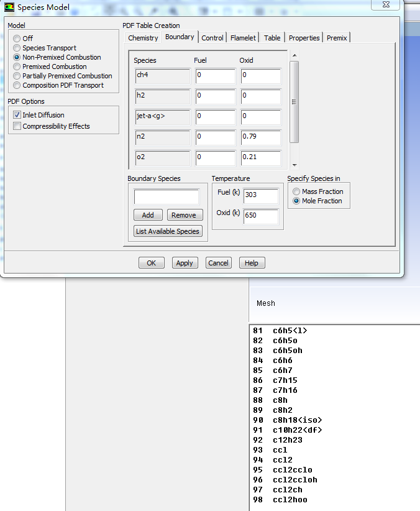Click the h2 Oxid value field
Viewport: 420px width, 511px height.
261,97
